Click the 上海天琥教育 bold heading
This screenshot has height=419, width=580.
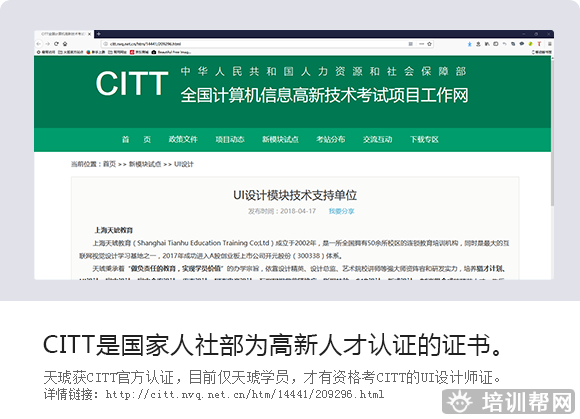(x=114, y=230)
